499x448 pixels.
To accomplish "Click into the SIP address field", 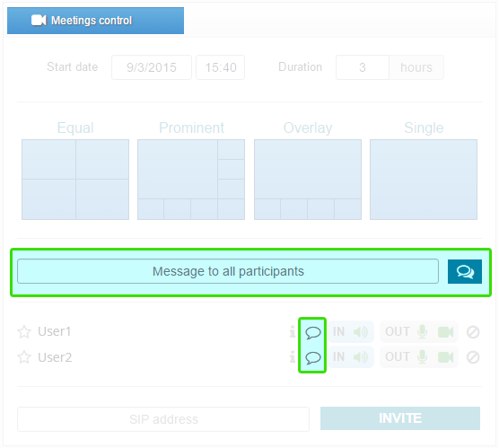I will [163, 419].
